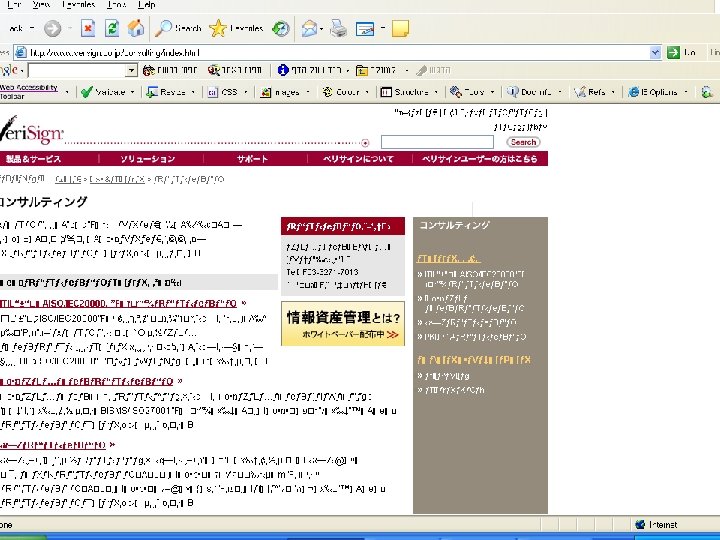Expand the Resize menu arrow

click(x=193, y=92)
